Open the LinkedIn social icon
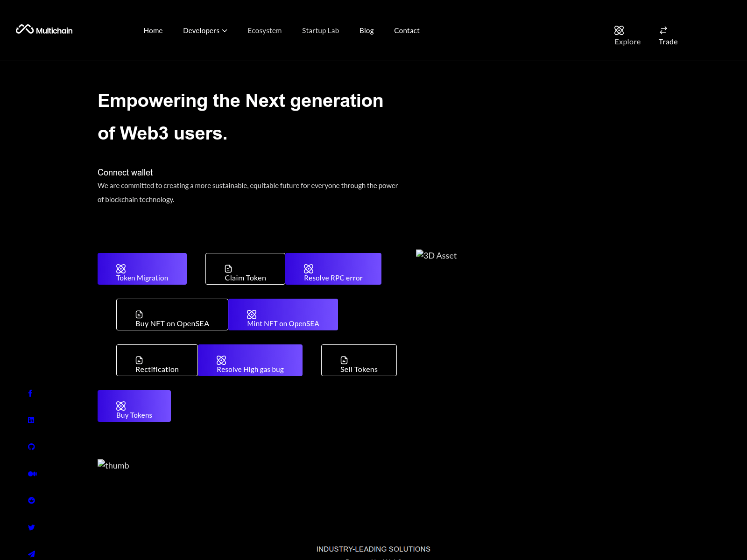 pyautogui.click(x=31, y=420)
